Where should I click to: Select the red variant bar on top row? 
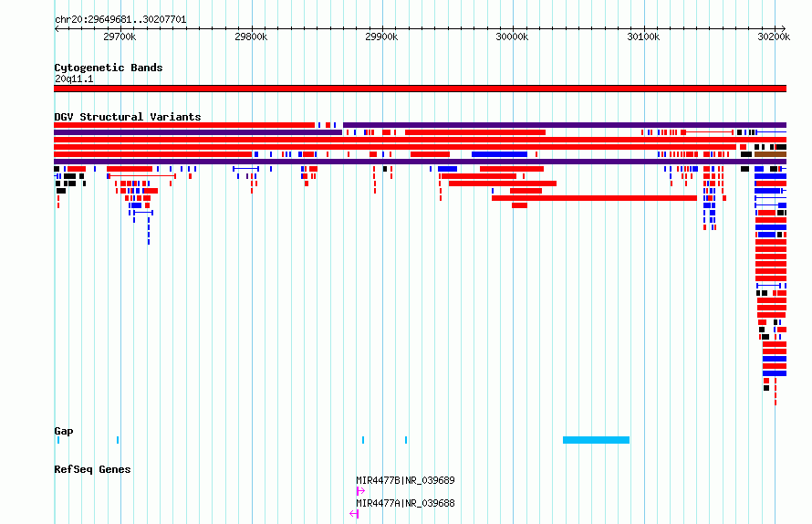click(184, 125)
